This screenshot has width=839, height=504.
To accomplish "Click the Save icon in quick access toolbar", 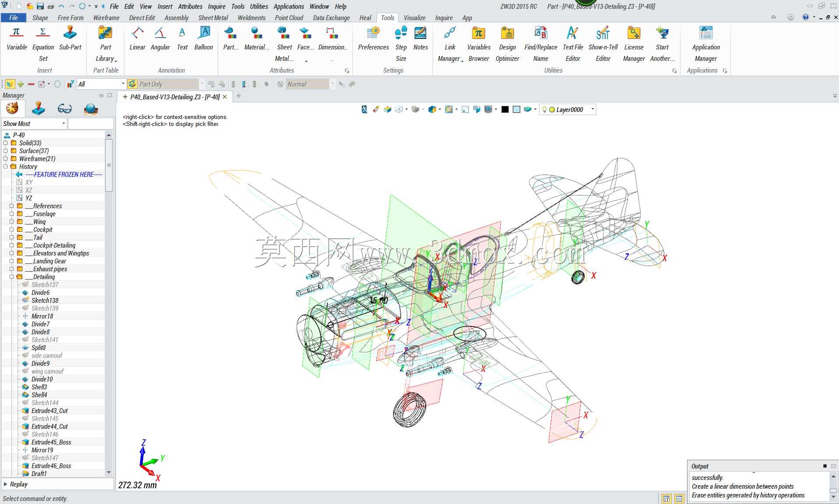I will [40, 6].
